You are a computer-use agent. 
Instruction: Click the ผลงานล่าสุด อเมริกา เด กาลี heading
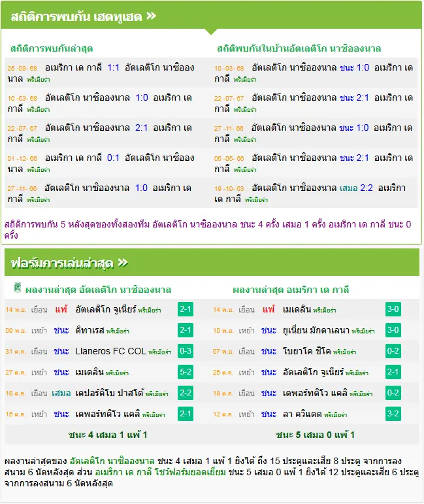pos(291,290)
